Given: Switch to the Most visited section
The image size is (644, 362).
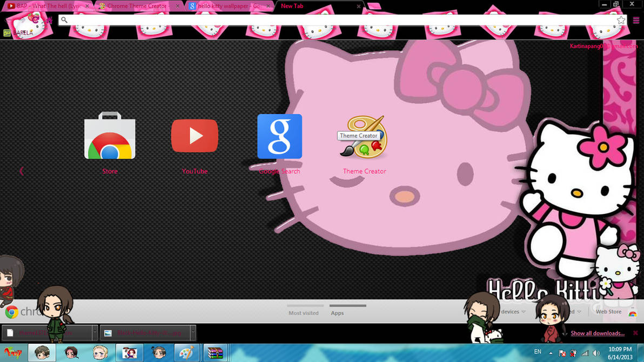Looking at the screenshot, I should pyautogui.click(x=304, y=313).
